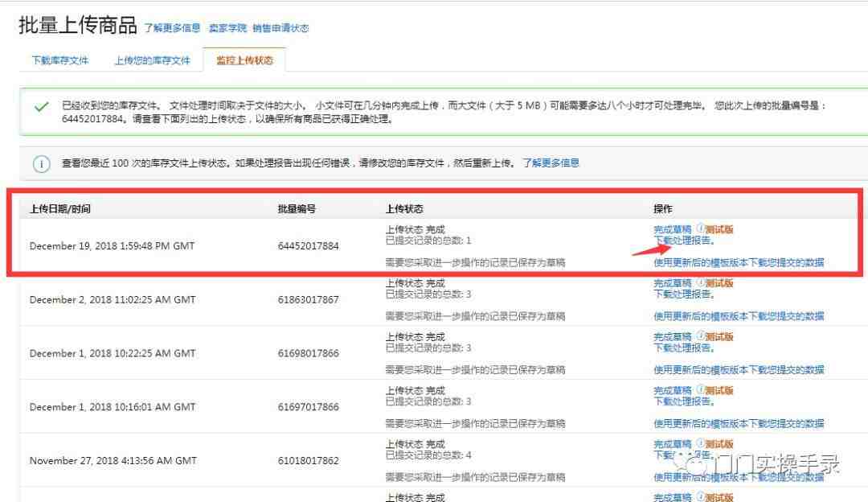Open 了解更多信息 link beside page title
Screen dimensions: 868x502
click(x=172, y=27)
